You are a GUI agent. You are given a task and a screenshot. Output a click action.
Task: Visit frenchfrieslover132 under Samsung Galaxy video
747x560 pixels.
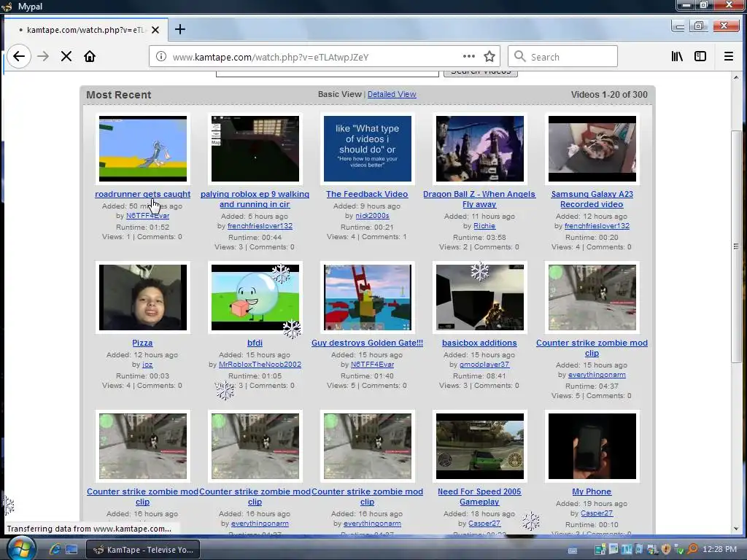(597, 226)
